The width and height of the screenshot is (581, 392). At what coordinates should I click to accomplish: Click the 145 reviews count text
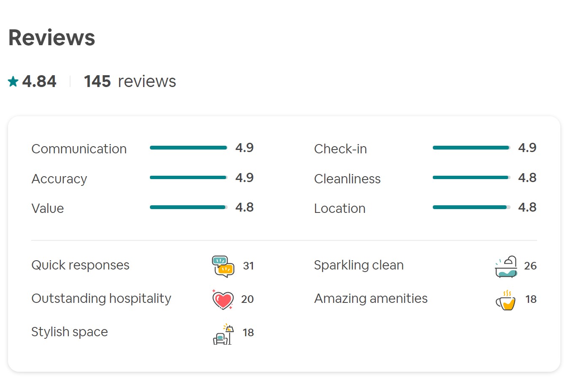click(x=130, y=81)
